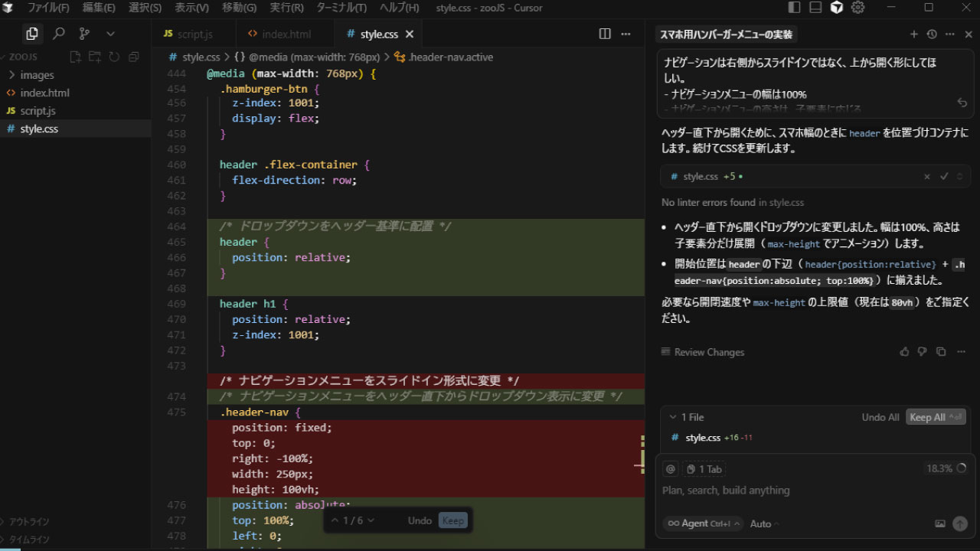Screen dimensions: 980x551
Task: Close the style.css editor tab
Action: pyautogui.click(x=410, y=34)
